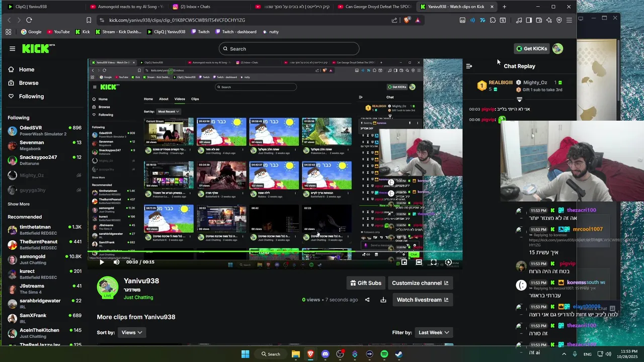Image resolution: width=644 pixels, height=362 pixels.
Task: Open kurect channel in Recommended
Action: 44,274
